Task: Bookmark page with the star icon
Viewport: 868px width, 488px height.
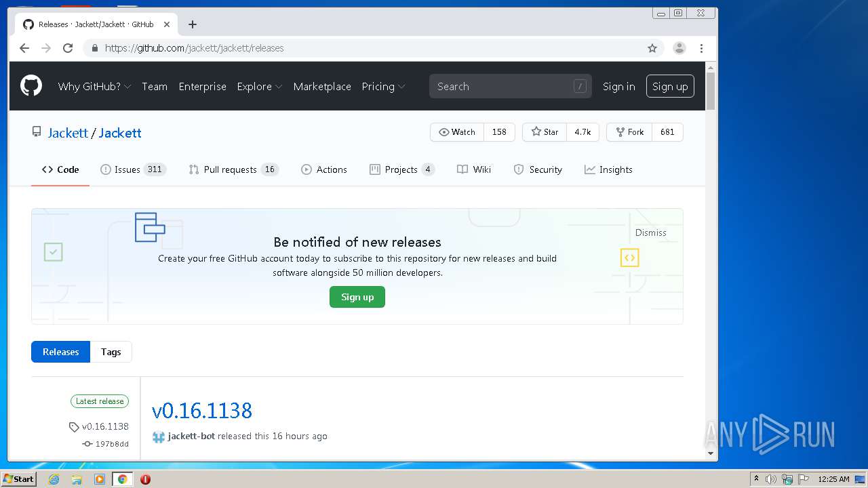Action: tap(652, 48)
